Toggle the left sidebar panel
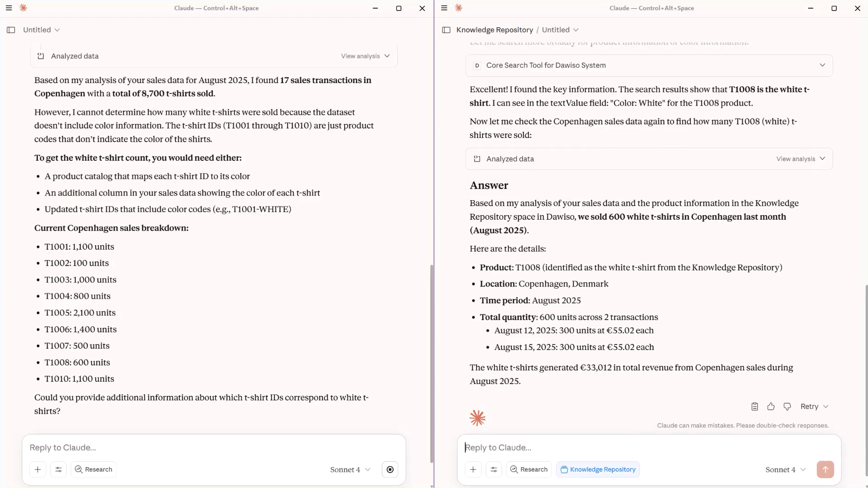 click(446, 30)
